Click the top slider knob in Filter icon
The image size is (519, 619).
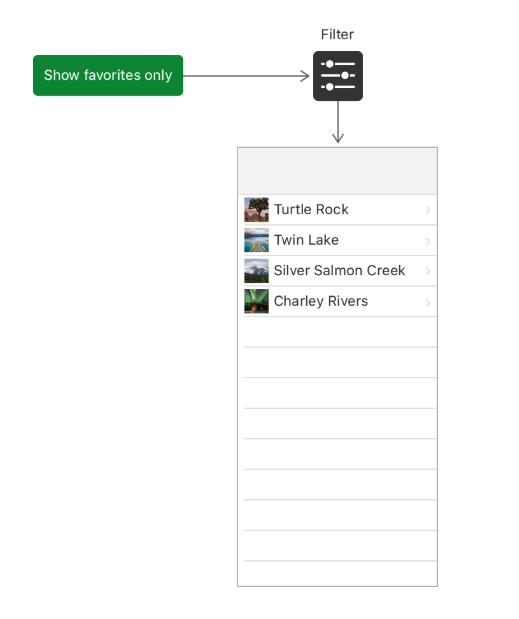(330, 64)
